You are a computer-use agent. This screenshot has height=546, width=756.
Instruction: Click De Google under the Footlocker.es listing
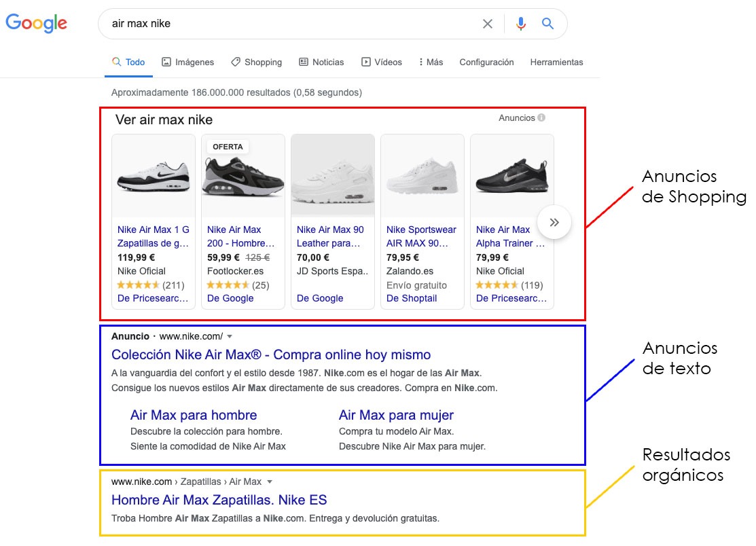point(230,298)
